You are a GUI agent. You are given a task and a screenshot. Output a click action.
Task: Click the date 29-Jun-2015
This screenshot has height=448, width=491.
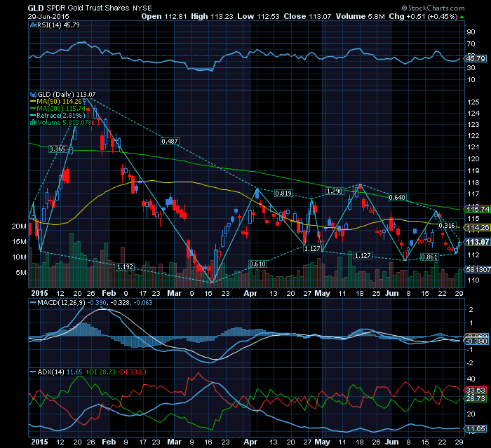coord(48,17)
